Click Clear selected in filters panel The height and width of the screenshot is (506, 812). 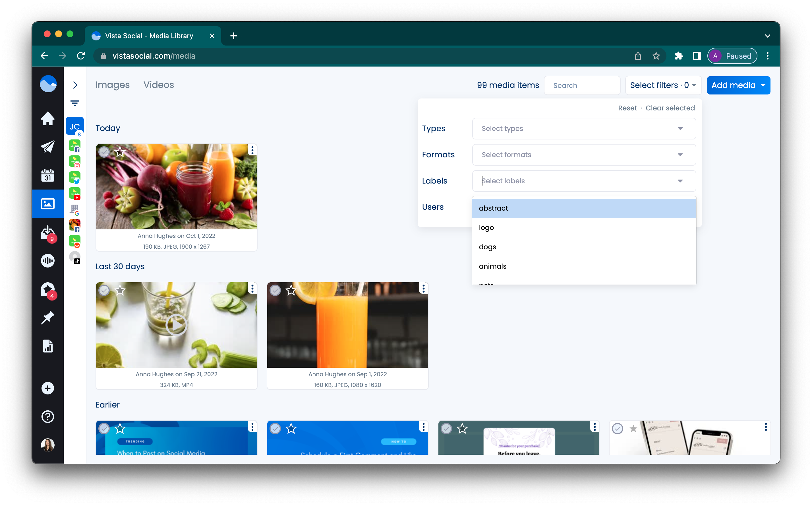click(x=670, y=108)
